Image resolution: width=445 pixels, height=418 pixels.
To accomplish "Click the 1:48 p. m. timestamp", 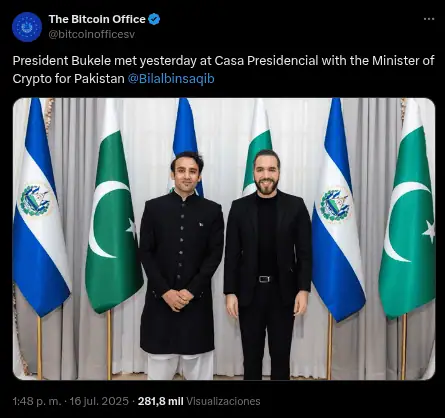I will click(x=37, y=401).
